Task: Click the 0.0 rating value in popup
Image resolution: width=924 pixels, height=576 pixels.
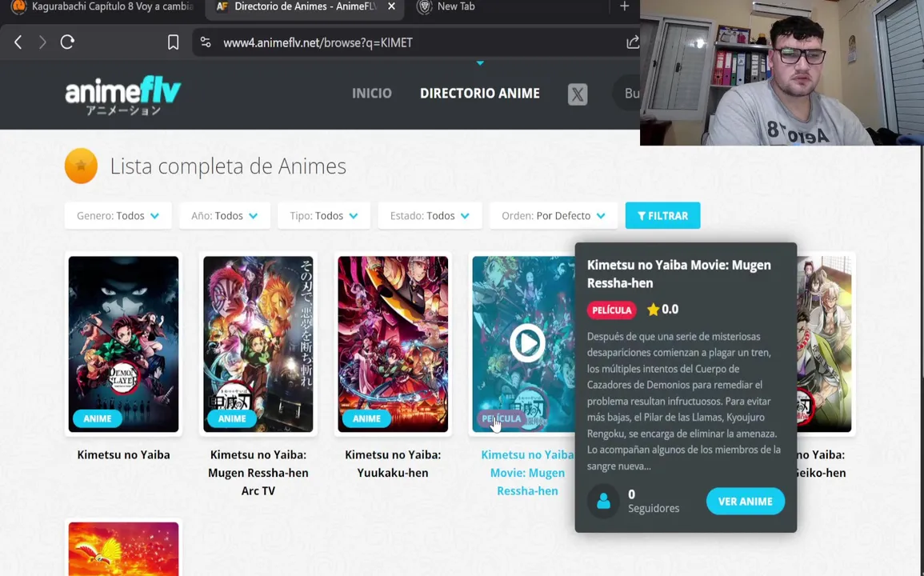Action: [x=670, y=310]
